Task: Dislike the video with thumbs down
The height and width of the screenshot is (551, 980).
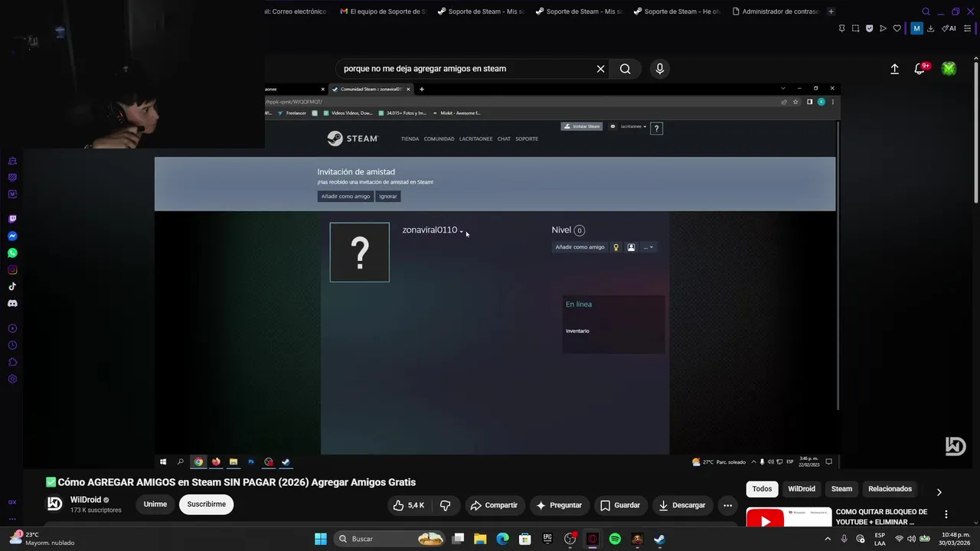Action: click(x=445, y=505)
